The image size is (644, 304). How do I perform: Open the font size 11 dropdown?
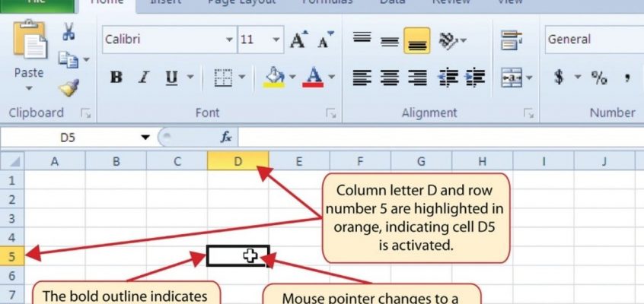tap(276, 40)
